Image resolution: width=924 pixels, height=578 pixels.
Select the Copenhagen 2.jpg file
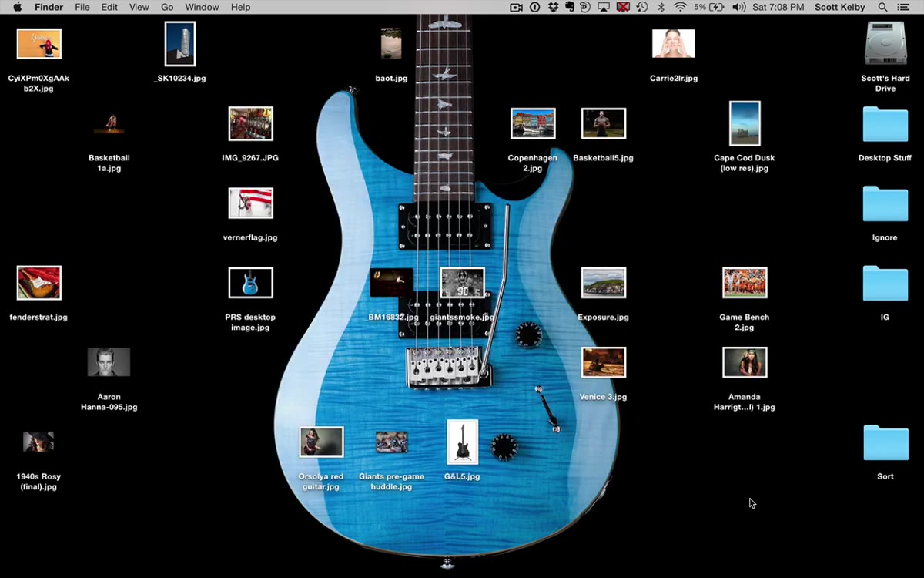[x=533, y=123]
